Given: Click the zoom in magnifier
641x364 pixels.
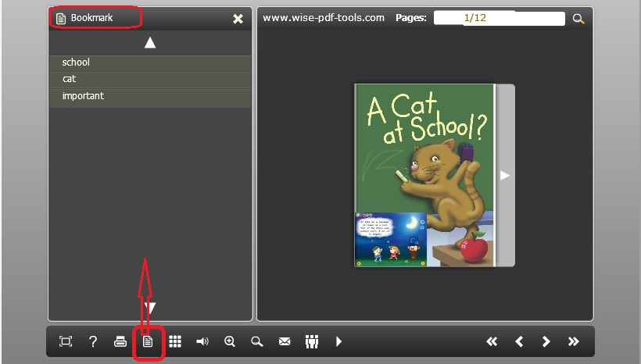Looking at the screenshot, I should click(230, 341).
